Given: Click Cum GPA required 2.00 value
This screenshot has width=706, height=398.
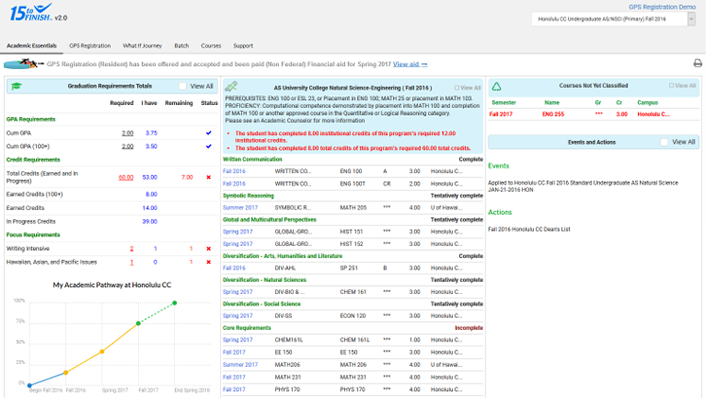Looking at the screenshot, I should (x=128, y=133).
